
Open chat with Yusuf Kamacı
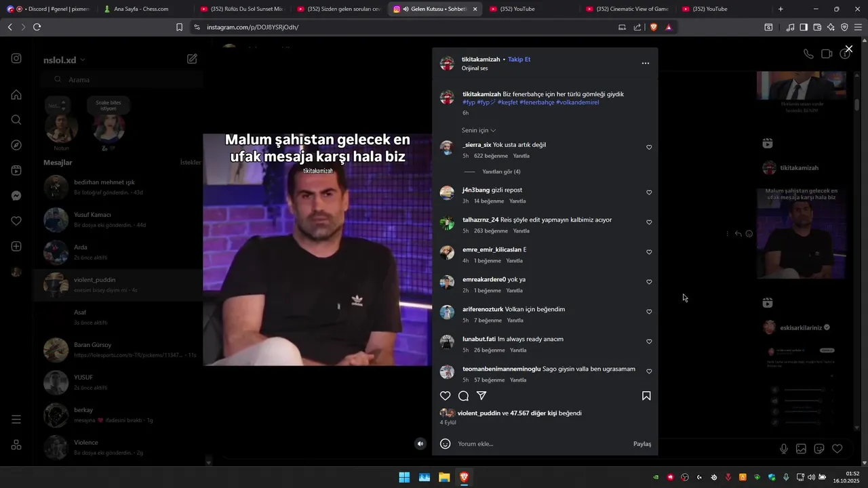(119, 220)
